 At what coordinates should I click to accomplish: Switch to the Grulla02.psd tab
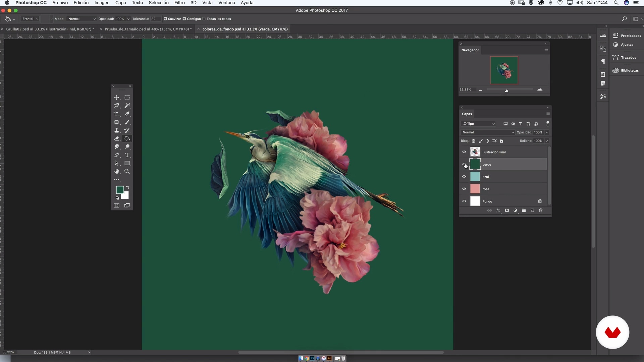50,29
